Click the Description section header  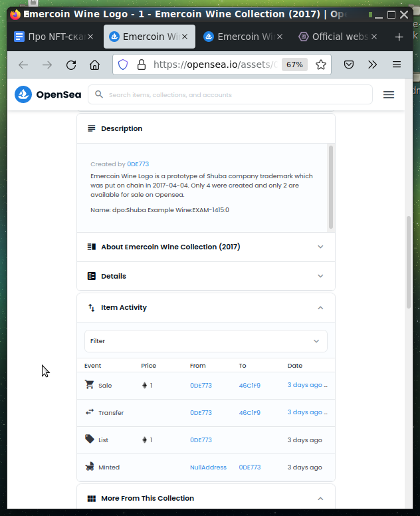coord(206,128)
